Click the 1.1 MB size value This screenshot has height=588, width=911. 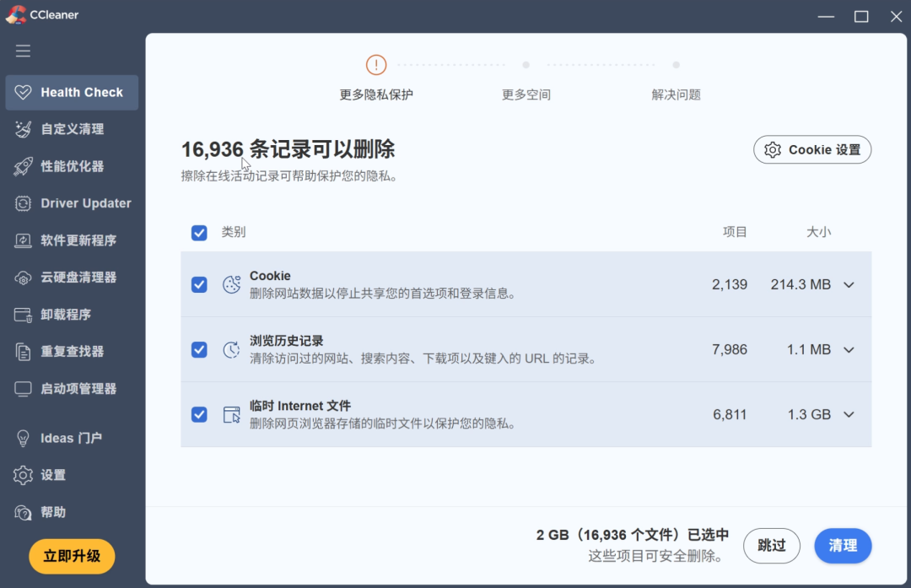tap(809, 350)
